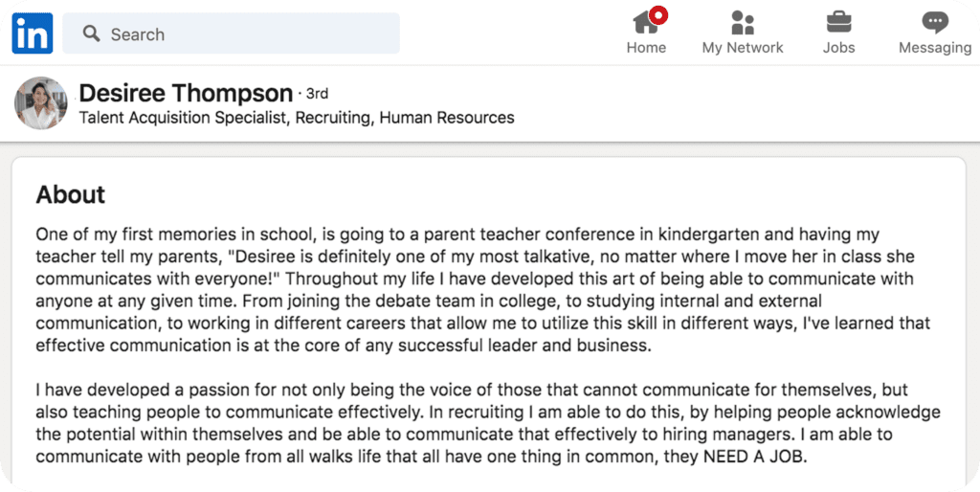View Desiree Thompson's profile photo
Viewport: 980px width, 492px height.
point(40,103)
